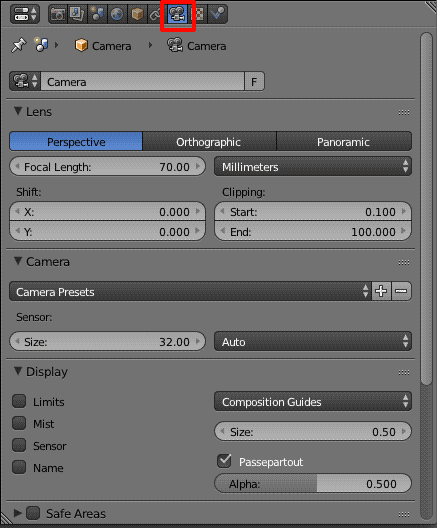Image resolution: width=437 pixels, height=528 pixels.
Task: Toggle the pin icon in breadcrumb
Action: tap(18, 45)
